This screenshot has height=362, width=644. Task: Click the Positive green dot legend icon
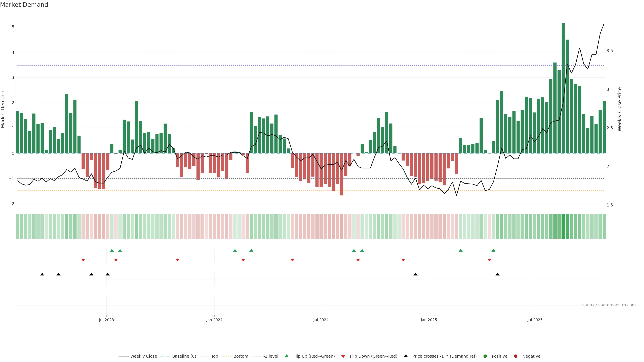point(485,356)
